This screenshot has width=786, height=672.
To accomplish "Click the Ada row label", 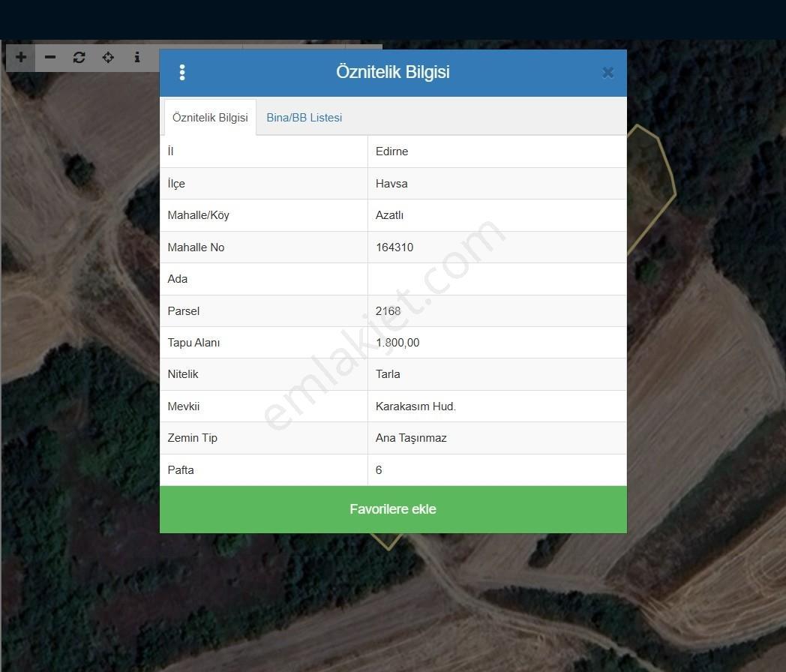I will coord(178,279).
